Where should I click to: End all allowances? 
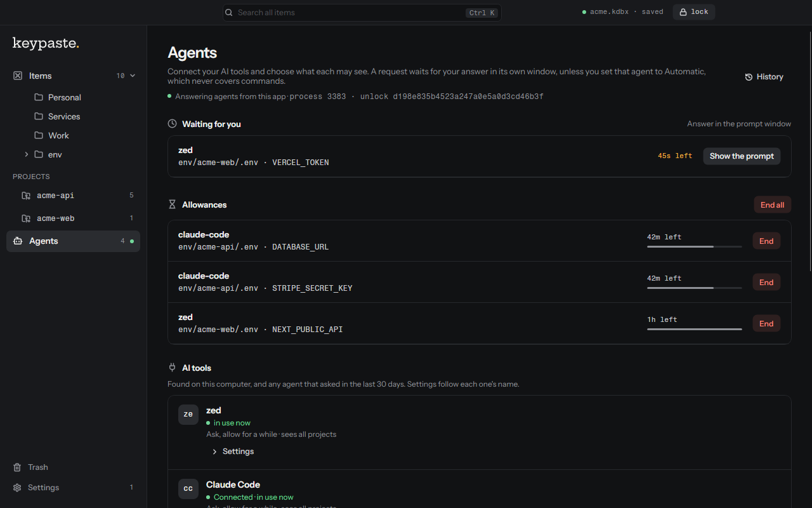pyautogui.click(x=772, y=205)
